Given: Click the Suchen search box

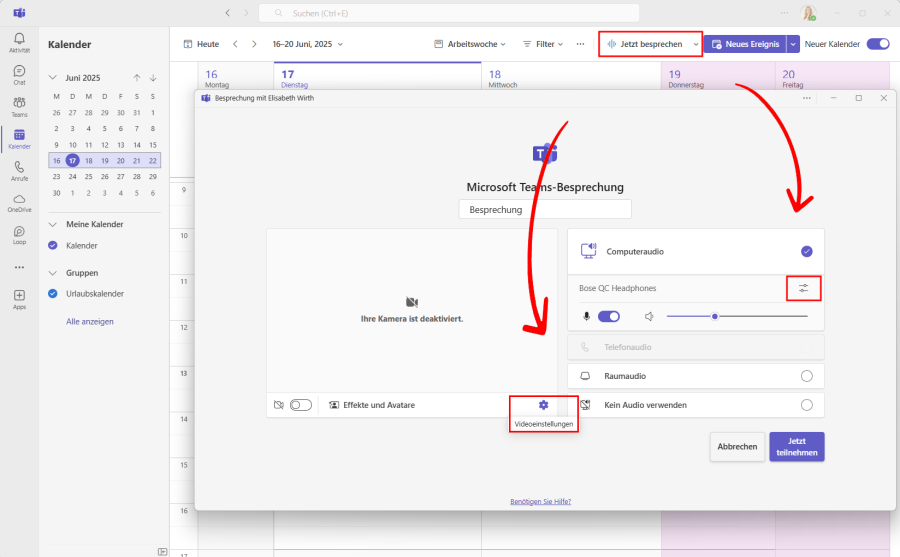Looking at the screenshot, I should coord(449,13).
